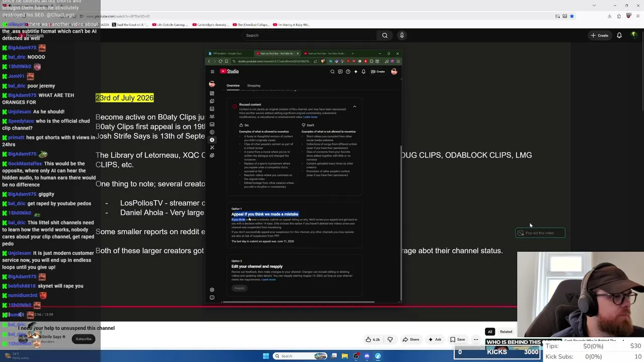The height and width of the screenshot is (362, 644).
Task: Open the Studio comments icon in header
Action: pos(340,71)
